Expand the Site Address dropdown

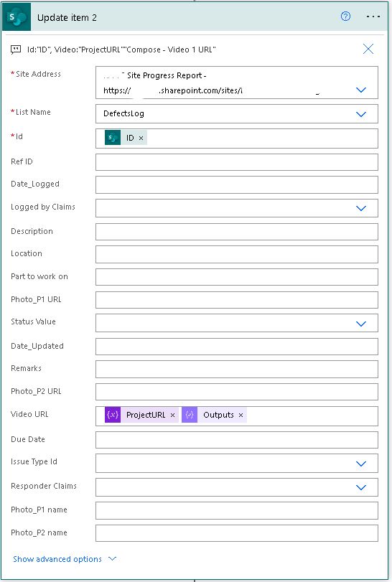(361, 90)
